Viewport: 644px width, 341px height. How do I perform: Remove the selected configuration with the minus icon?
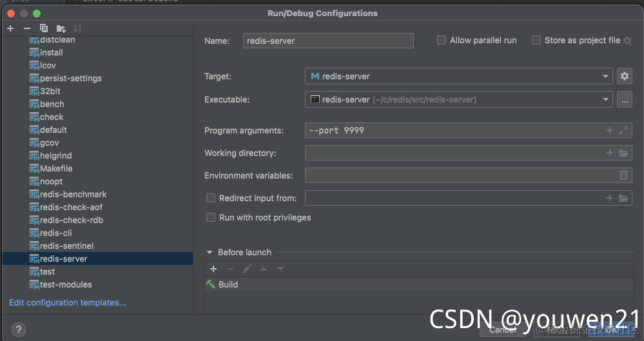coord(27,28)
